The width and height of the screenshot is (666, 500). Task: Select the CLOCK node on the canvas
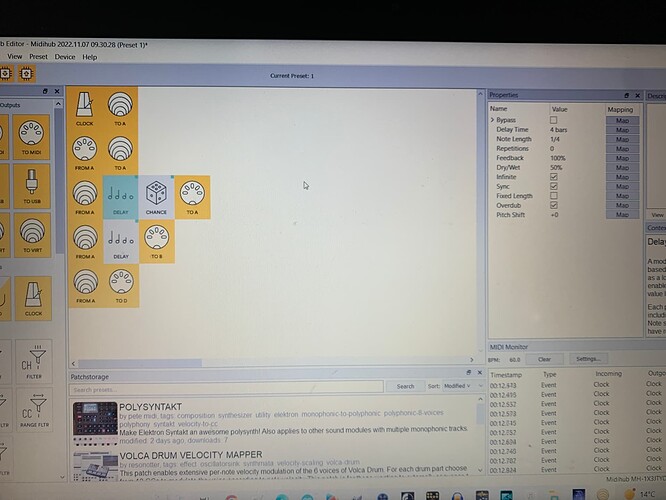tap(85, 108)
